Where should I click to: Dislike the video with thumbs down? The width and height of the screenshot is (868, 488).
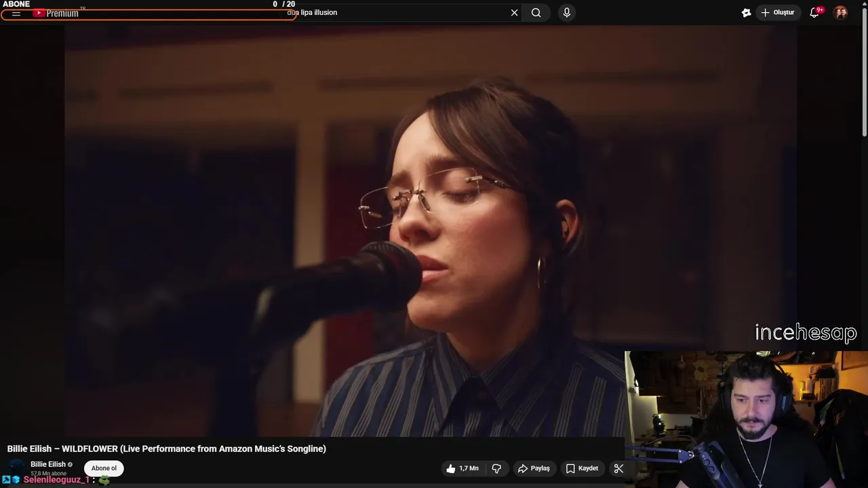pyautogui.click(x=496, y=468)
